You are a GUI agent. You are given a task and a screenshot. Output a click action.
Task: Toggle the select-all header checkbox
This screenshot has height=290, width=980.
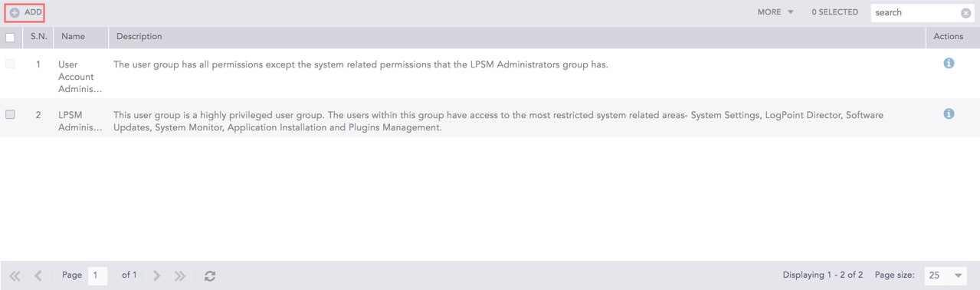point(10,38)
